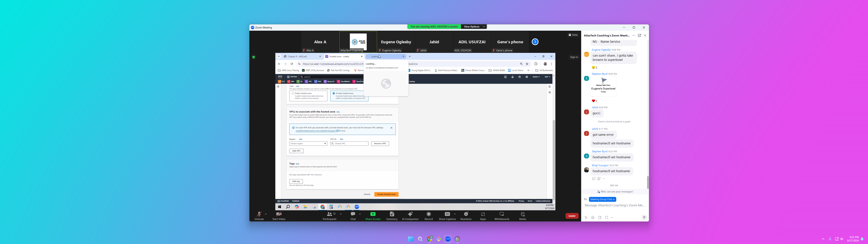
Task: Expand audio options arrow next to Unmute
Action: (266, 214)
